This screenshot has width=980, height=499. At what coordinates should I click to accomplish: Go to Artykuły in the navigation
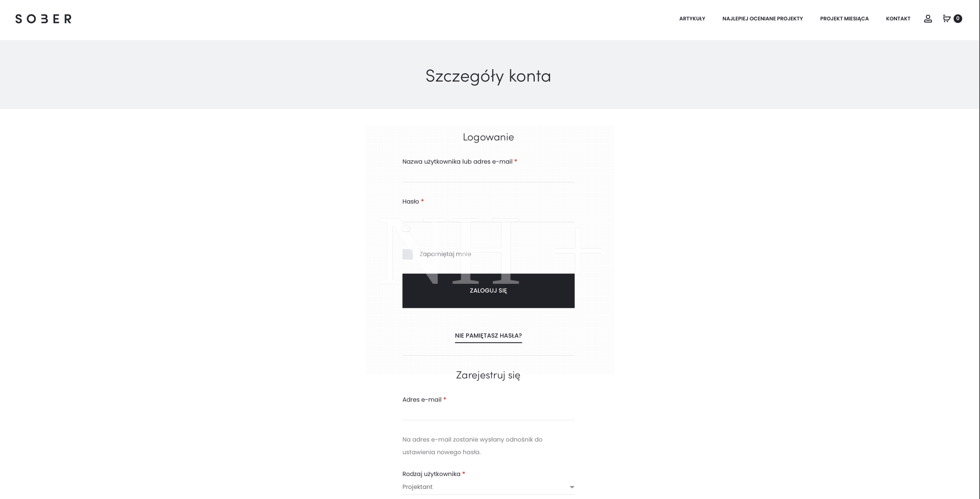[692, 19]
